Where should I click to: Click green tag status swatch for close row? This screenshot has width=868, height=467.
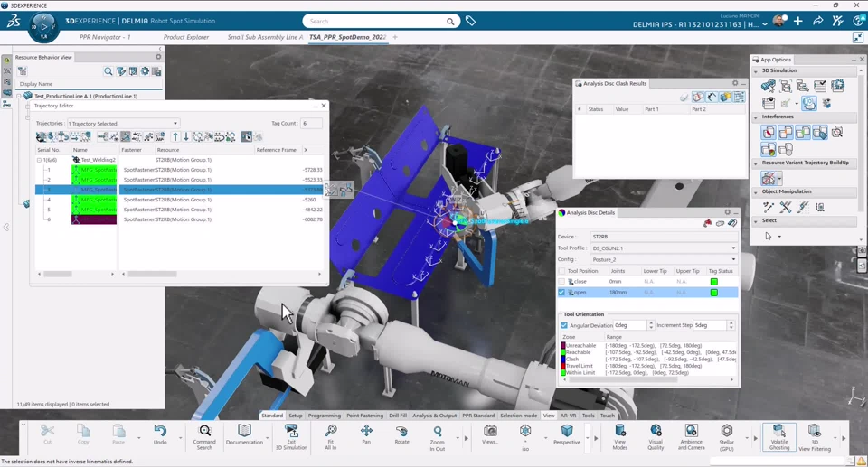(714, 282)
